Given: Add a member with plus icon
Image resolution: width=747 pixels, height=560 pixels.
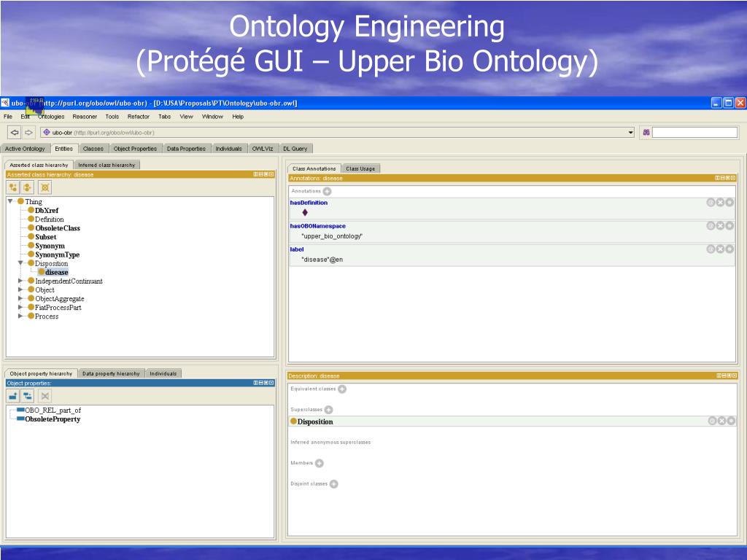Looking at the screenshot, I should click(x=320, y=463).
